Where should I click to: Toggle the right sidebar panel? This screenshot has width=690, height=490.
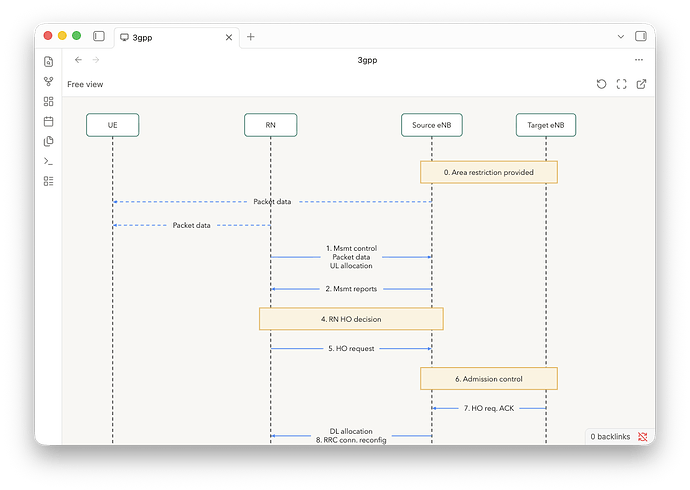tap(640, 36)
